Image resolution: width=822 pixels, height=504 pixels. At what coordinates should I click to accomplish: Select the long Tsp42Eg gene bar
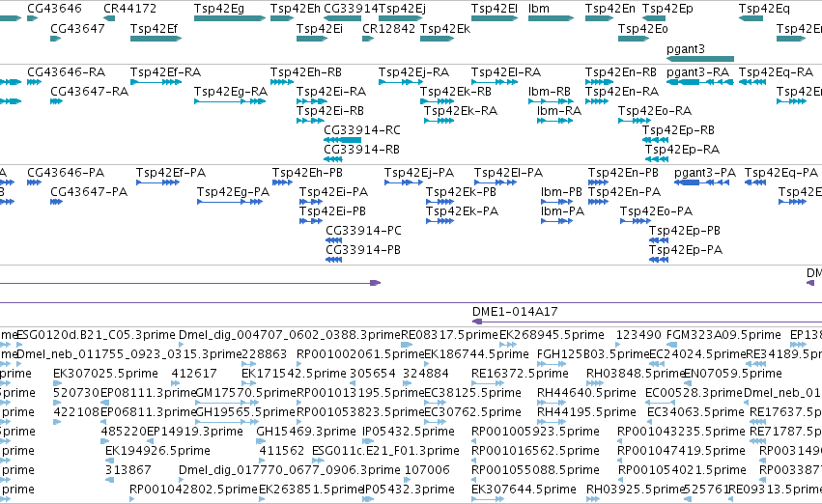[x=230, y=18]
